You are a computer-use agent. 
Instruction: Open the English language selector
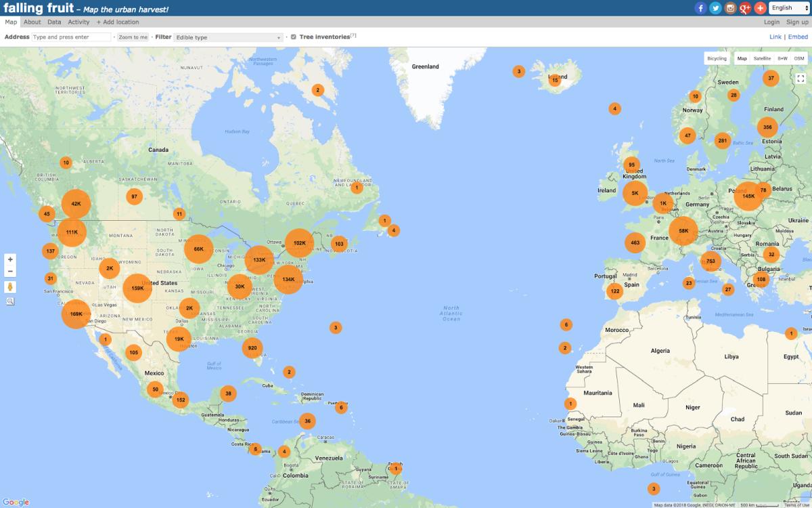coord(789,8)
